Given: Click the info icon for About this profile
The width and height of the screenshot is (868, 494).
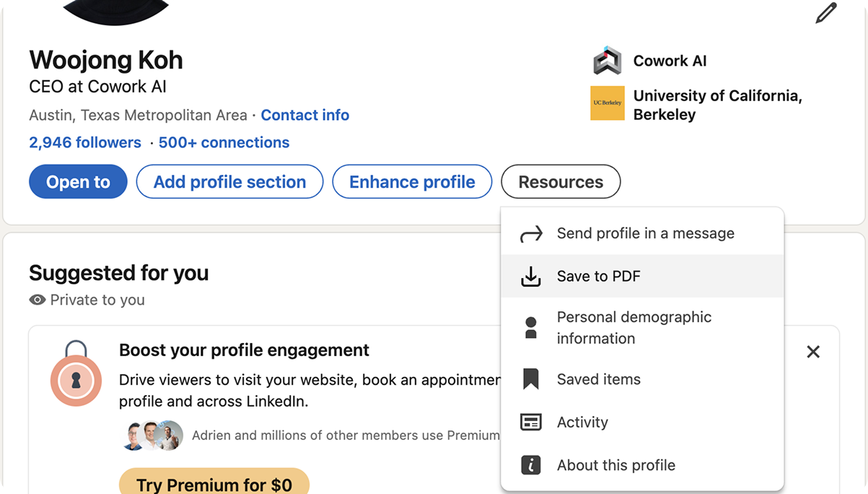Looking at the screenshot, I should tap(531, 465).
